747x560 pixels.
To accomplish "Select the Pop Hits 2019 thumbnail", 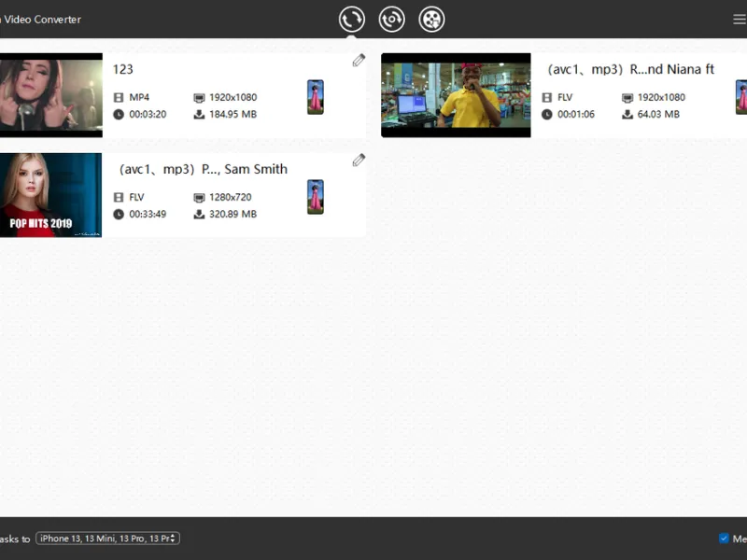I will point(50,195).
